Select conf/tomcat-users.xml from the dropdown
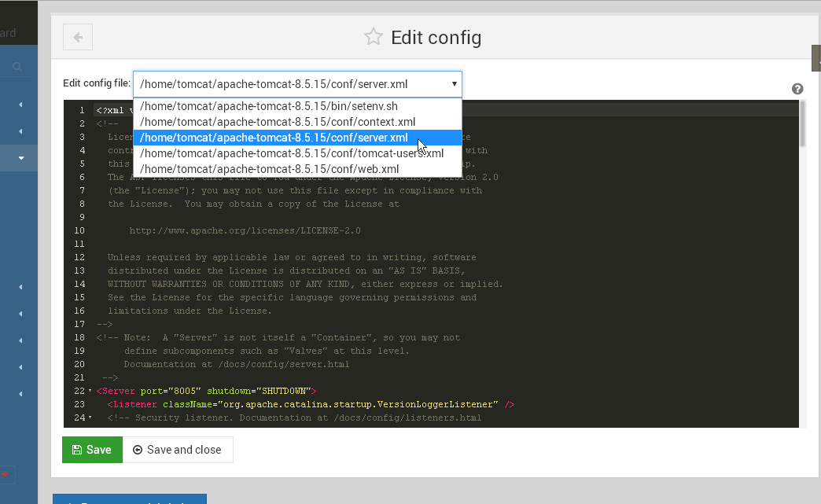 (x=297, y=153)
